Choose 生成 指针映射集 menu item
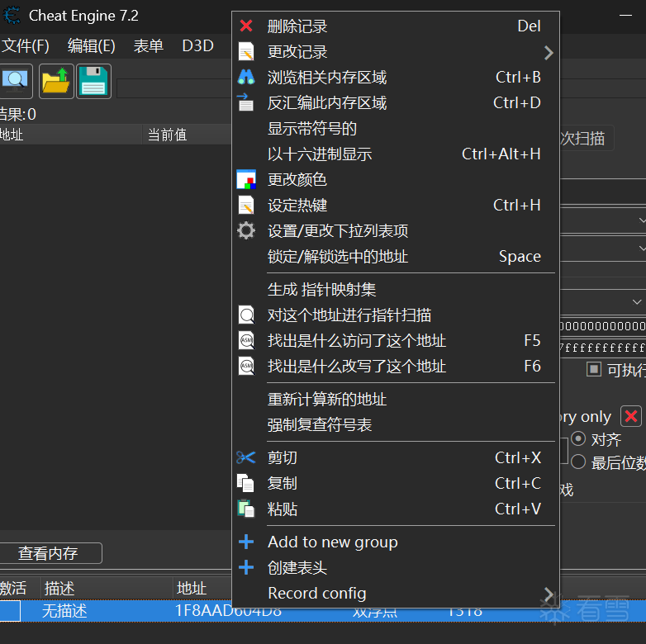This screenshot has width=646, height=644. click(396, 290)
